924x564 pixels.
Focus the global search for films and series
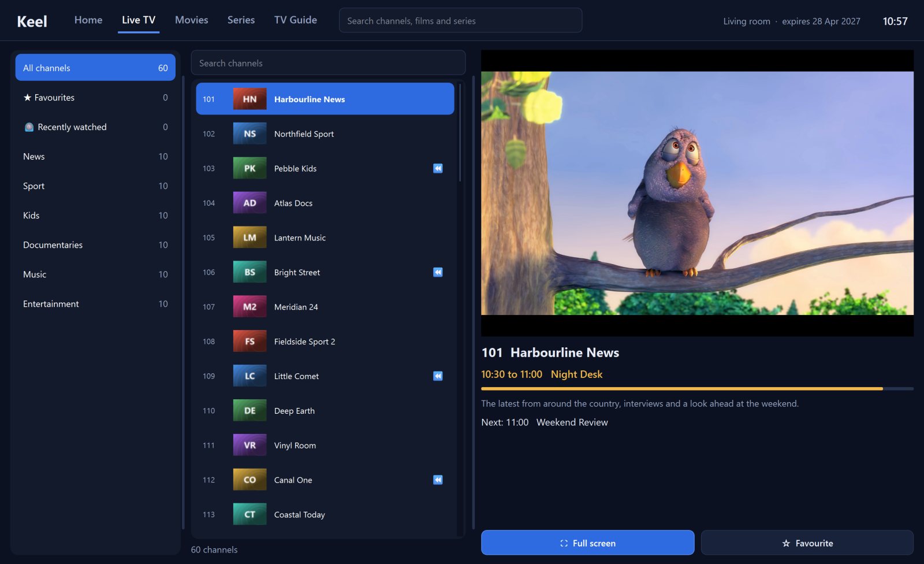click(460, 21)
